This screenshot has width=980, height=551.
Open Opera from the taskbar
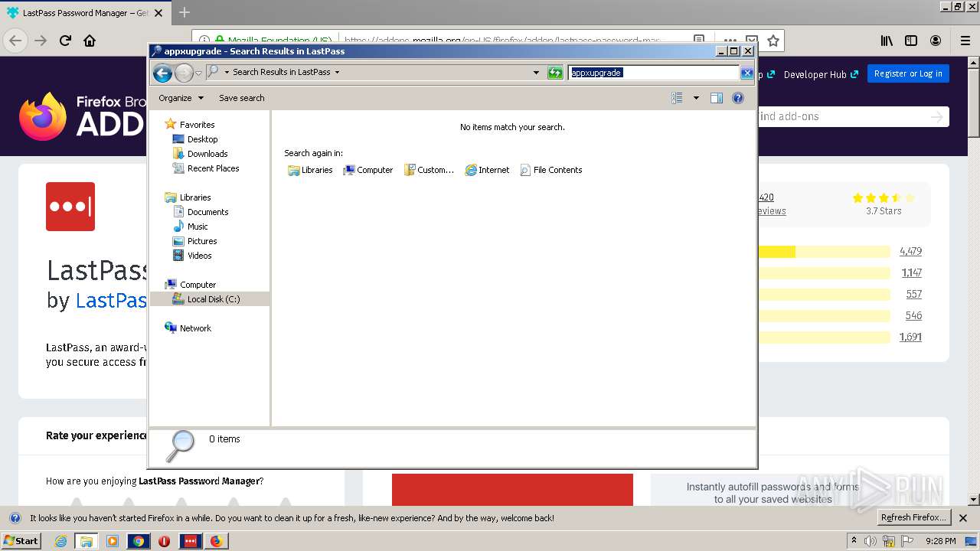(x=164, y=541)
